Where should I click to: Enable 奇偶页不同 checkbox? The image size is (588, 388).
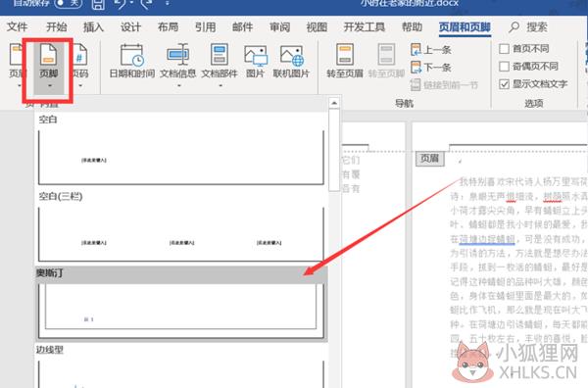(x=504, y=67)
